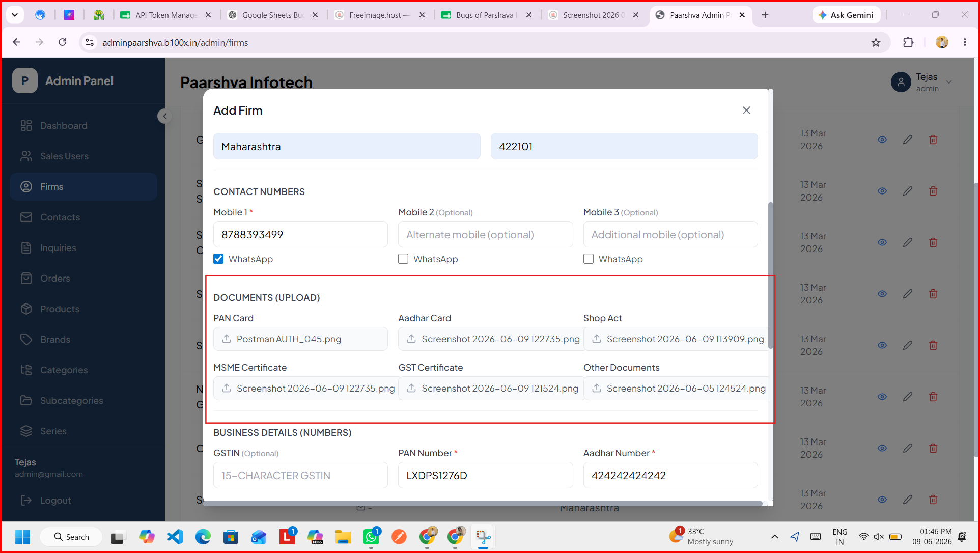The height and width of the screenshot is (553, 980).
Task: Open the Chrome three-dot menu
Action: point(965,42)
